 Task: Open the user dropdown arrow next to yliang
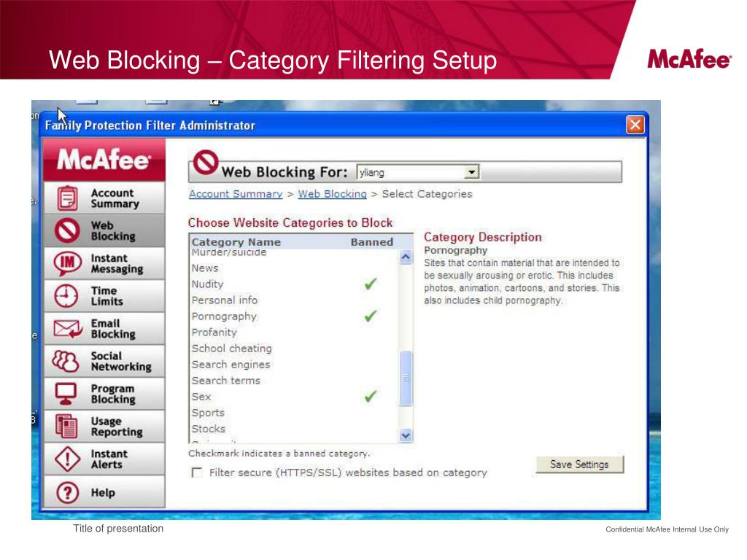471,172
